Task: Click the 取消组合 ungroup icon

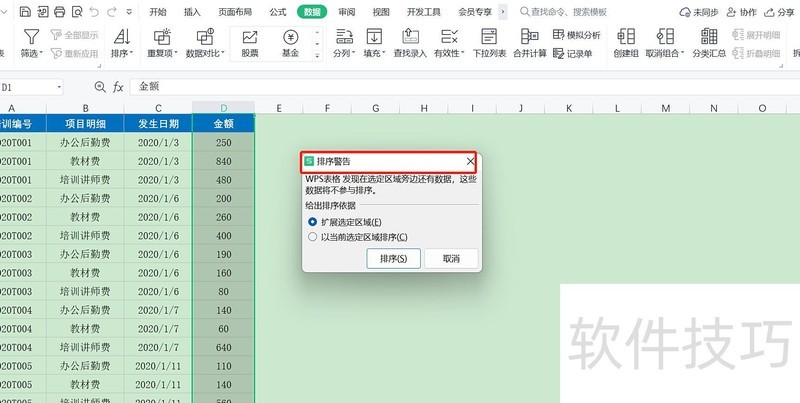Action: tap(665, 37)
